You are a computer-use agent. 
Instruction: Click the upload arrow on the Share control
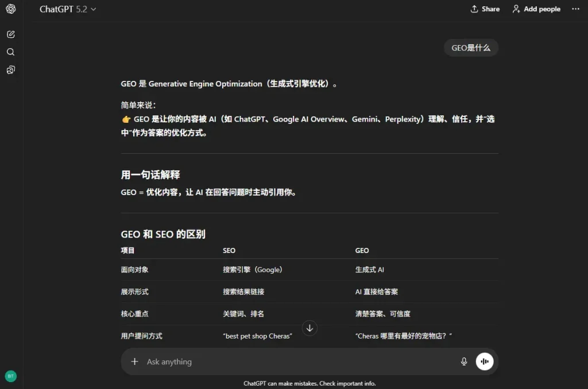click(474, 9)
